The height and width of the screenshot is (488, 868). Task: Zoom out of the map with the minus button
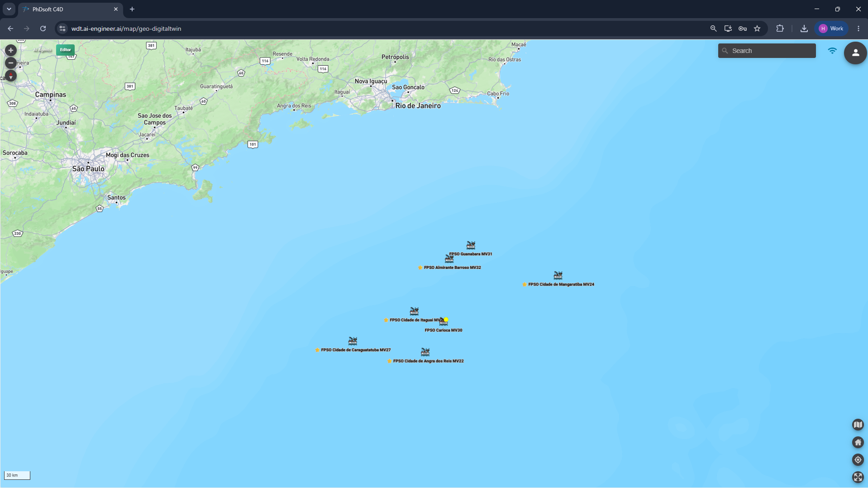click(x=11, y=63)
